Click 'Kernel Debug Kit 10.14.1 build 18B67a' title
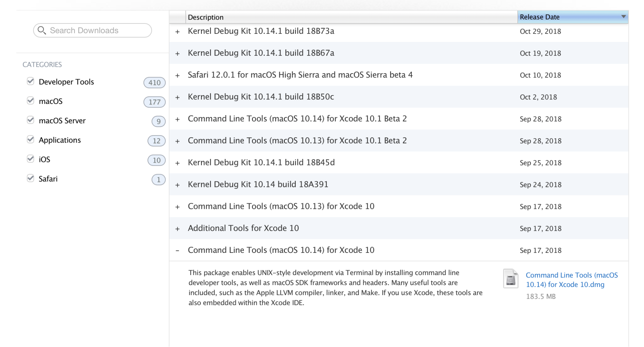Screen dimensions: 644x347 (x=261, y=53)
